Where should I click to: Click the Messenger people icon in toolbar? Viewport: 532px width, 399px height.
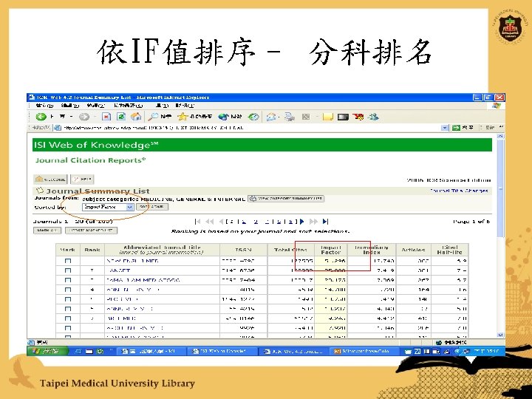373,117
